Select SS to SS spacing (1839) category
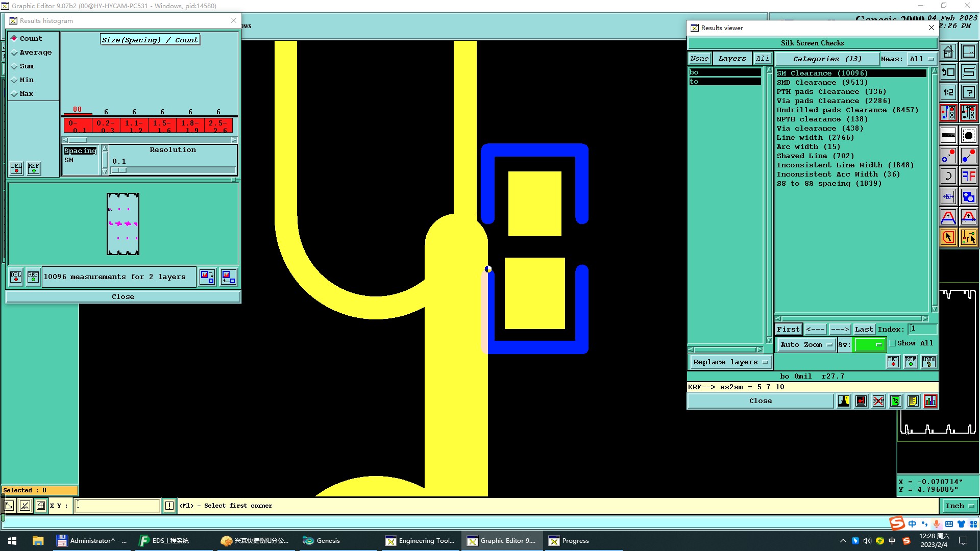The image size is (980, 551). [829, 184]
